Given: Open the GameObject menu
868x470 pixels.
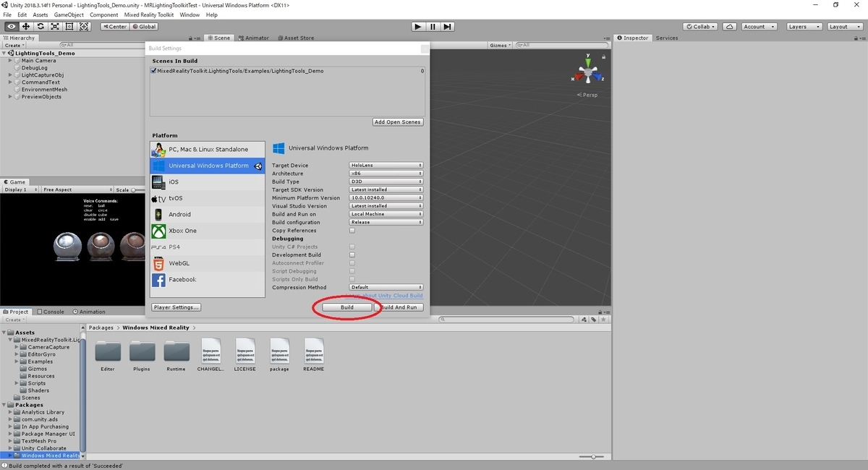Looking at the screenshot, I should click(68, 14).
